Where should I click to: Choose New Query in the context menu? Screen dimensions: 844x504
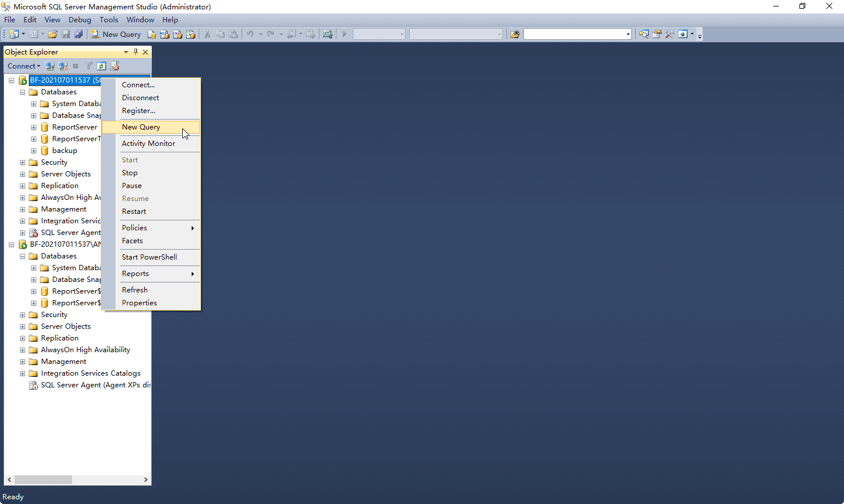[151, 127]
